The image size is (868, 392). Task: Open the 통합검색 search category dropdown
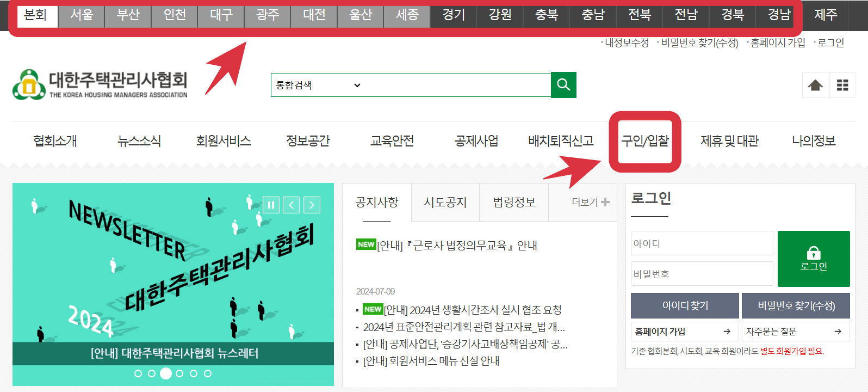tap(318, 85)
